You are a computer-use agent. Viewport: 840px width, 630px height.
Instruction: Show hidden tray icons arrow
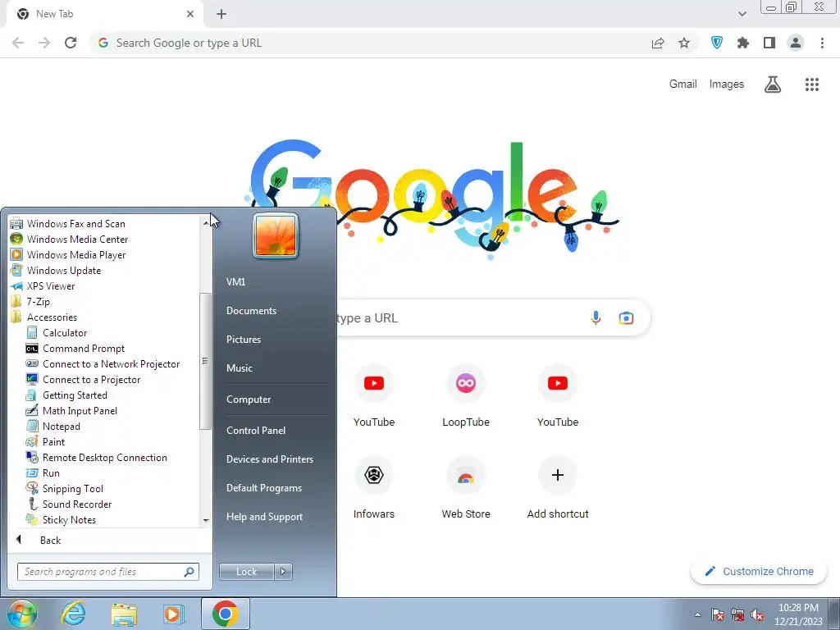[697, 615]
